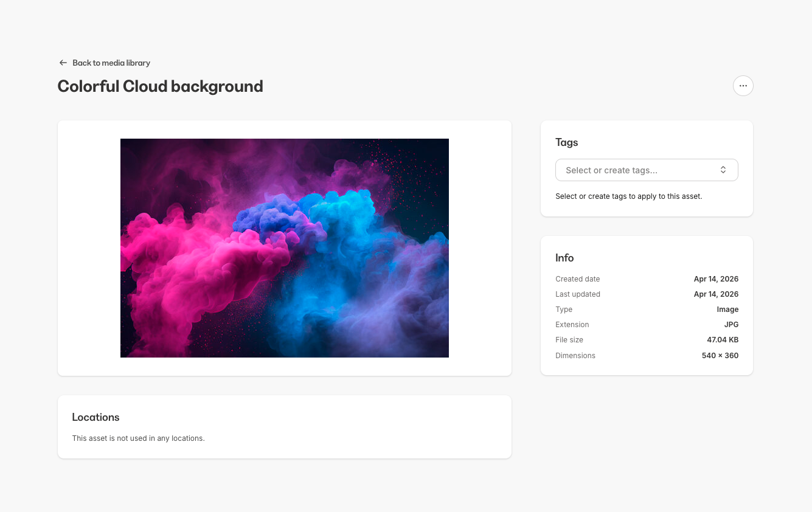The width and height of the screenshot is (812, 512).
Task: Click the Locations section heading
Action: pyautogui.click(x=95, y=417)
